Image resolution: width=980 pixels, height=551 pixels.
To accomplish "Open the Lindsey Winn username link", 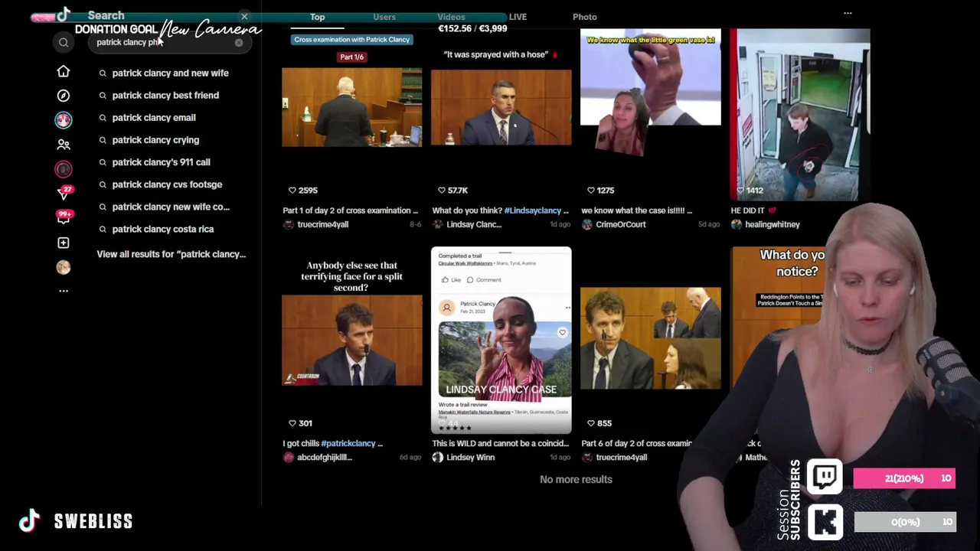I will (470, 457).
